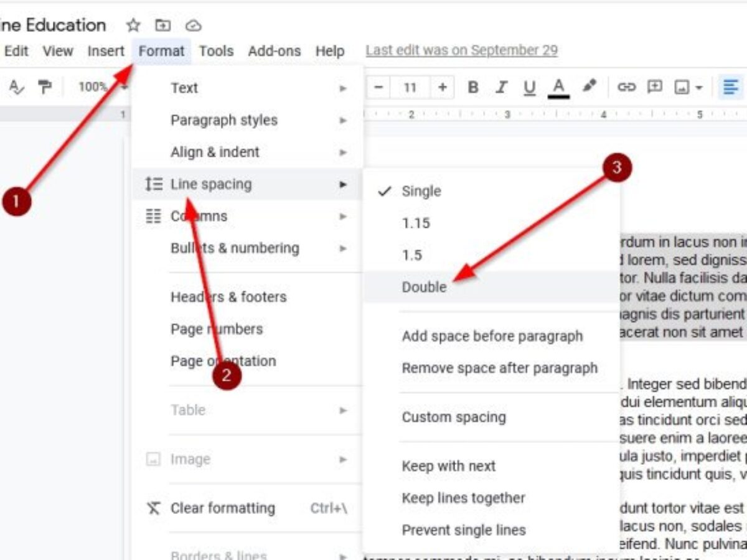Viewport: 747px width, 560px height.
Task: Open the Help menu
Action: [x=330, y=51]
